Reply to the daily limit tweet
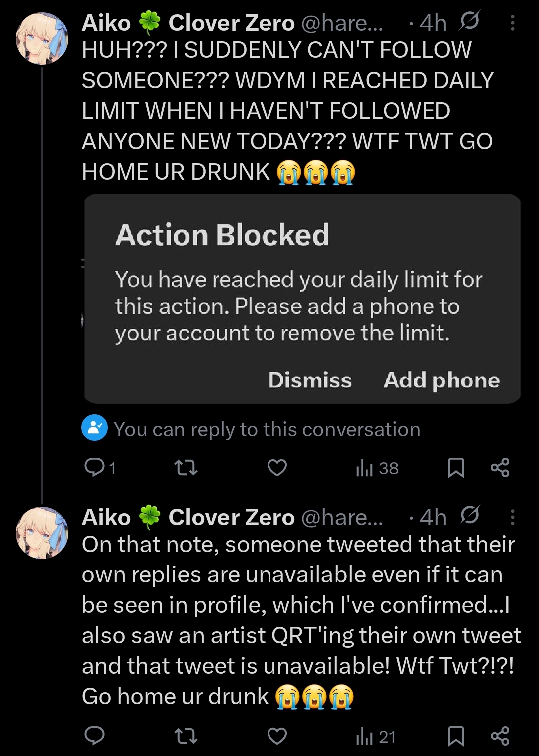Screen dimensions: 539x756 (x=95, y=467)
